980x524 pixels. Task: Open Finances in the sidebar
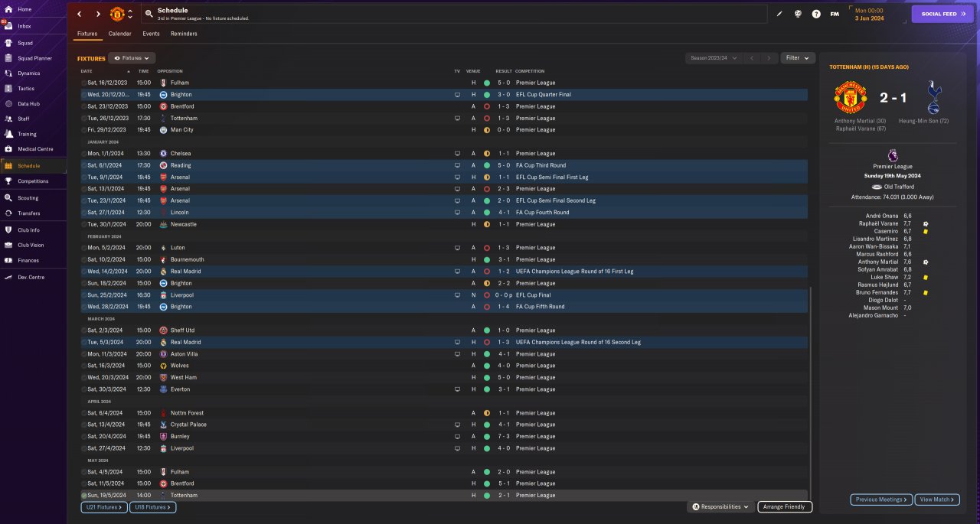pos(28,261)
